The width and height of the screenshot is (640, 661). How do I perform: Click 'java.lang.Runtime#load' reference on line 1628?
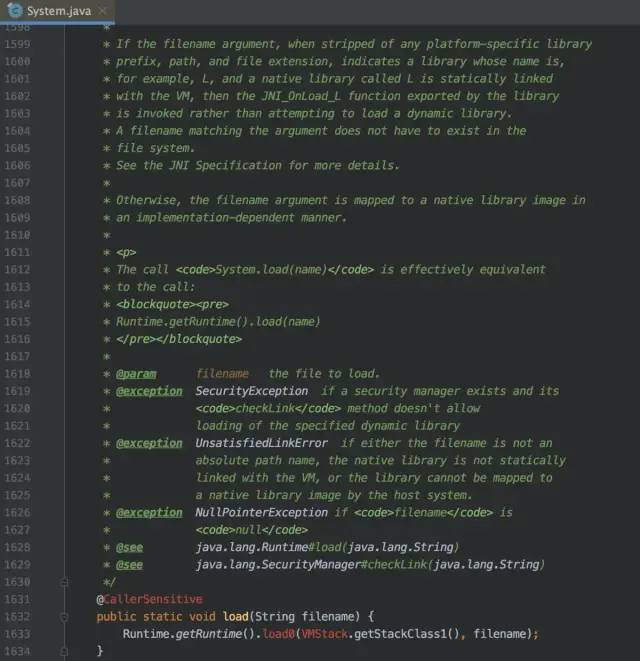[x=268, y=547]
